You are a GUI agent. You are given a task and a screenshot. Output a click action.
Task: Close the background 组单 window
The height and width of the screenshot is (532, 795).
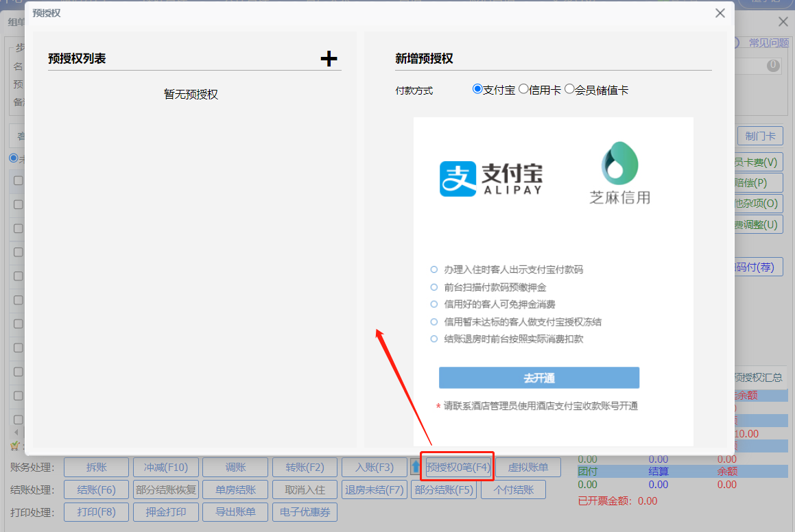click(x=783, y=22)
